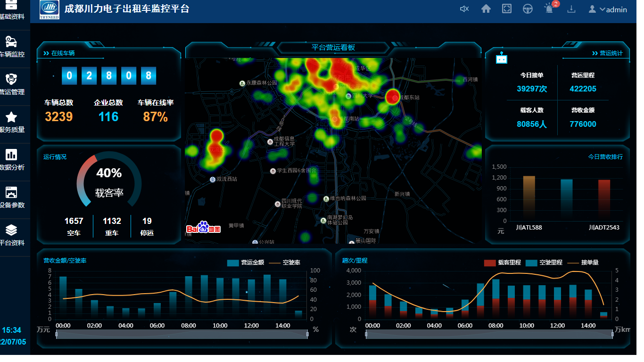The image size is (644, 362).
Task: Enter fullscreen mode via the top bar
Action: pyautogui.click(x=507, y=9)
